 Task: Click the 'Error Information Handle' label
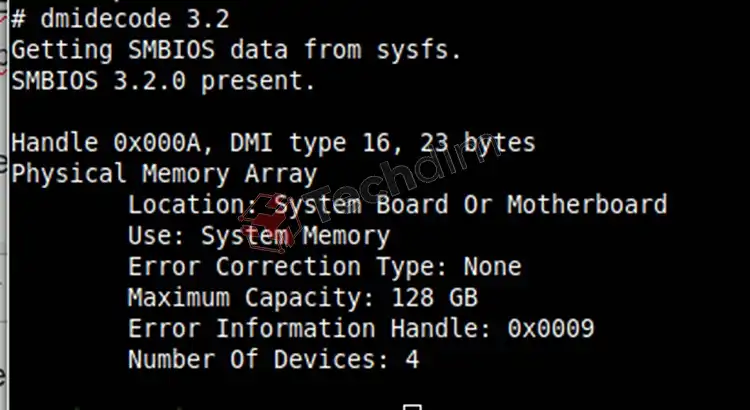310,329
